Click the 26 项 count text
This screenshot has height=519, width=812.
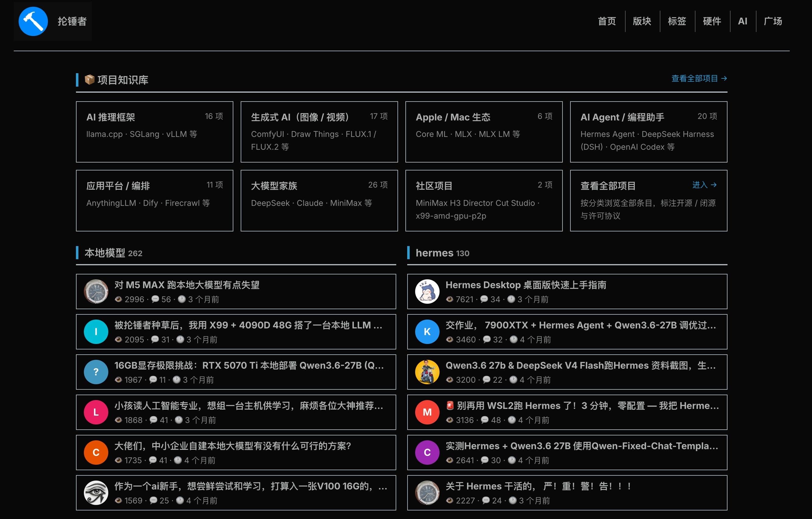pyautogui.click(x=378, y=185)
